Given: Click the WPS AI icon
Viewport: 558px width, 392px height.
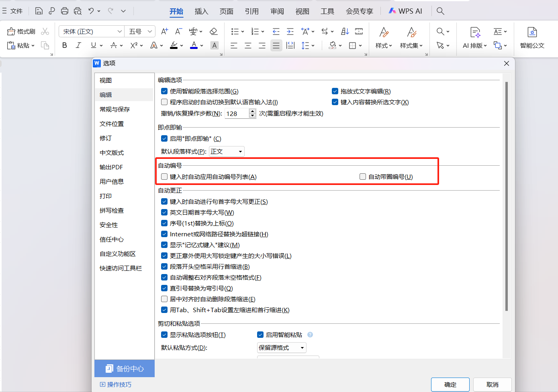Looking at the screenshot, I should click(x=392, y=11).
